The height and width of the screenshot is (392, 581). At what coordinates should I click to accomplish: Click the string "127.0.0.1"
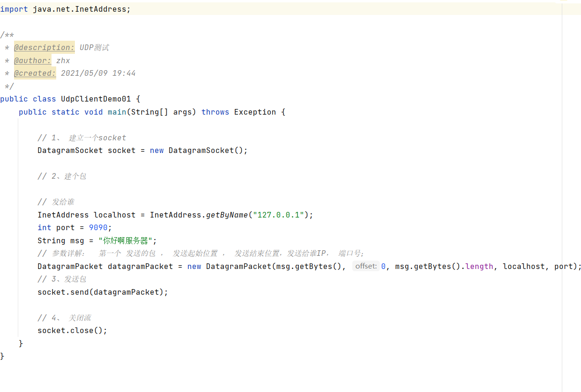(x=279, y=215)
